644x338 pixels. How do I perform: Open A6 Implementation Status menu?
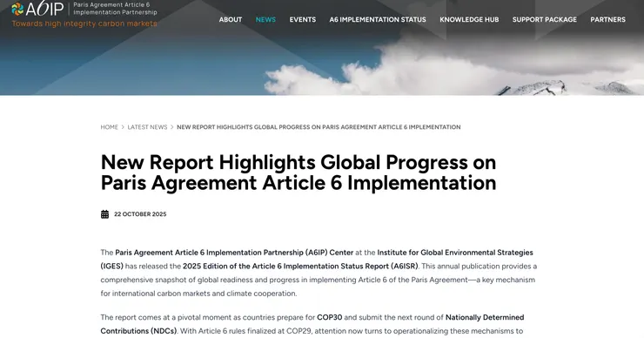tap(378, 19)
